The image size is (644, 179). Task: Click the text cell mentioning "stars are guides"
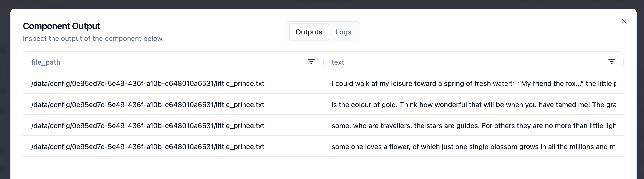coord(473,126)
